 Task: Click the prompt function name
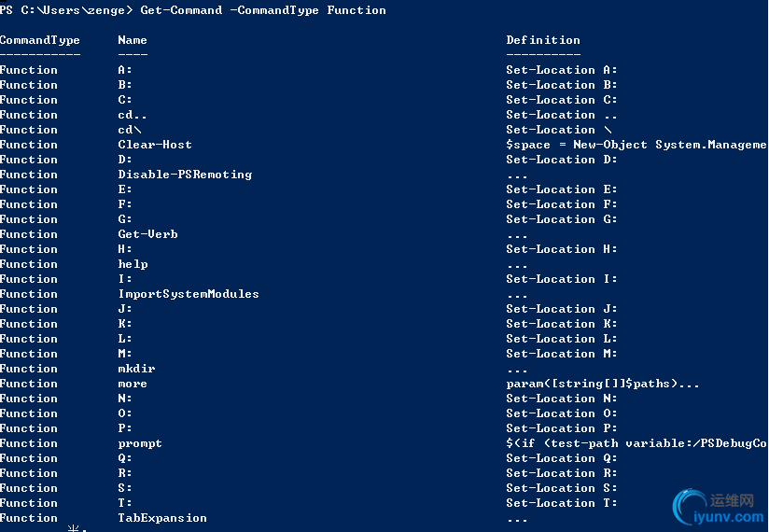[140, 443]
